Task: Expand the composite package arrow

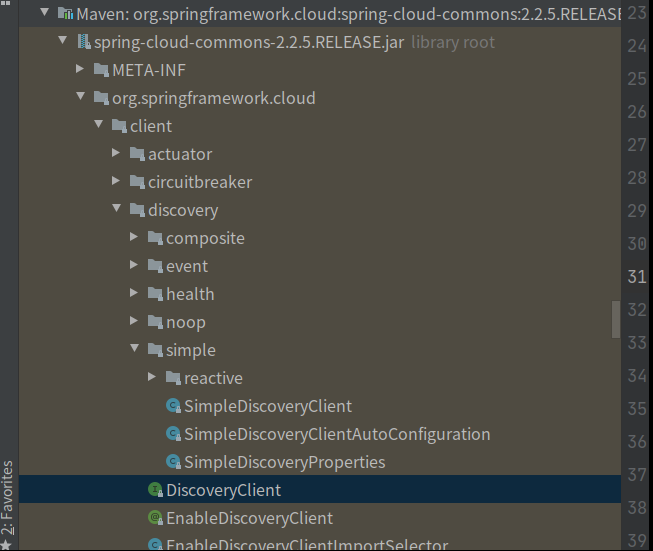Action: (134, 237)
